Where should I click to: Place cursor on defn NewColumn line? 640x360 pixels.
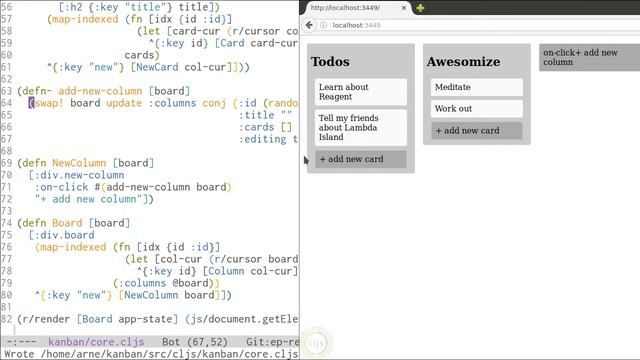[86, 163]
